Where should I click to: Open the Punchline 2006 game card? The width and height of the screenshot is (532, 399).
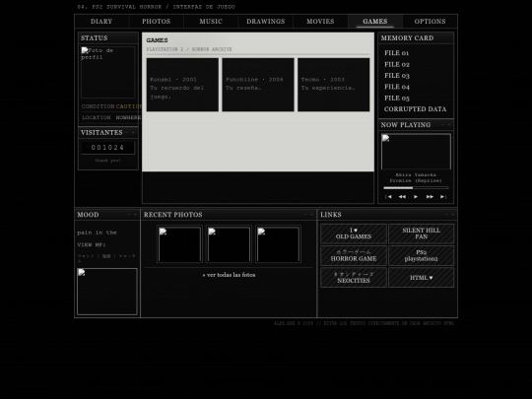[258, 85]
